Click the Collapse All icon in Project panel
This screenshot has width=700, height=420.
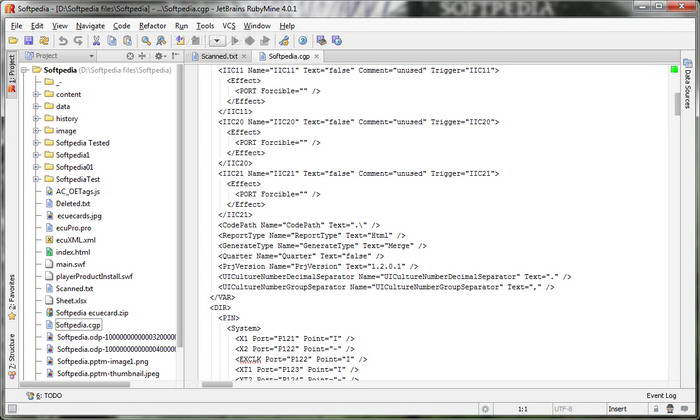pos(142,56)
